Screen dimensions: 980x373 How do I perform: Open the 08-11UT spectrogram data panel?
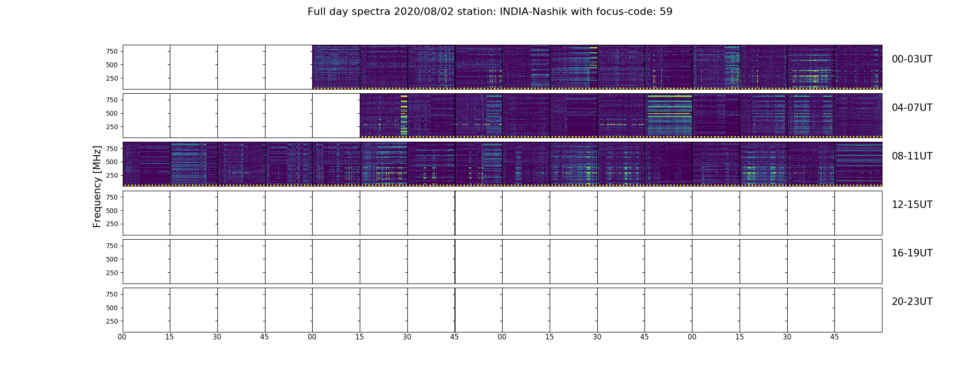point(502,164)
